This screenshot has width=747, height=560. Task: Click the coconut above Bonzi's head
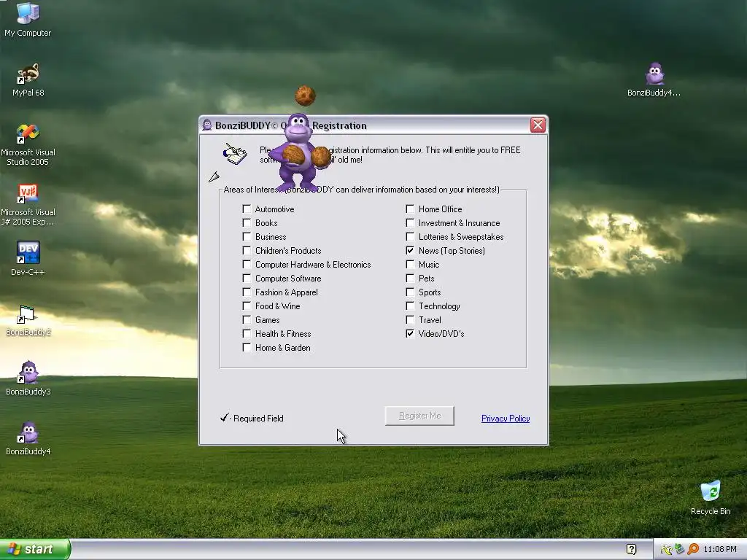coord(305,96)
